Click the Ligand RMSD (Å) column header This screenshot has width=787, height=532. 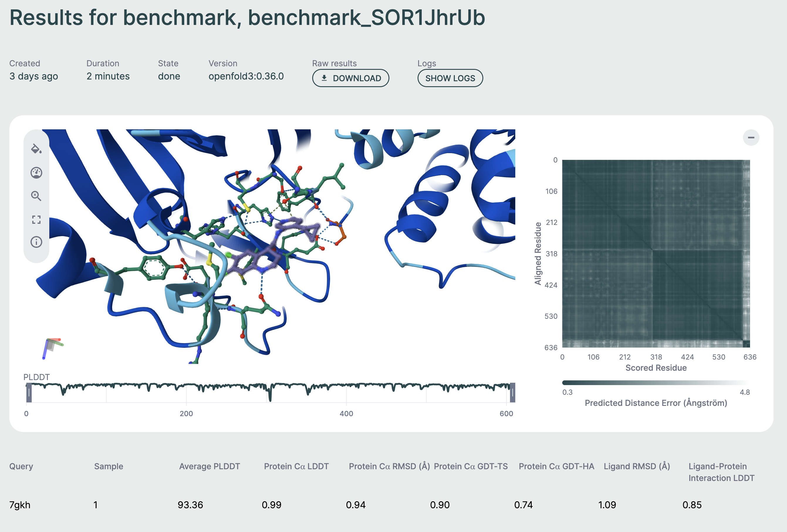[637, 466]
